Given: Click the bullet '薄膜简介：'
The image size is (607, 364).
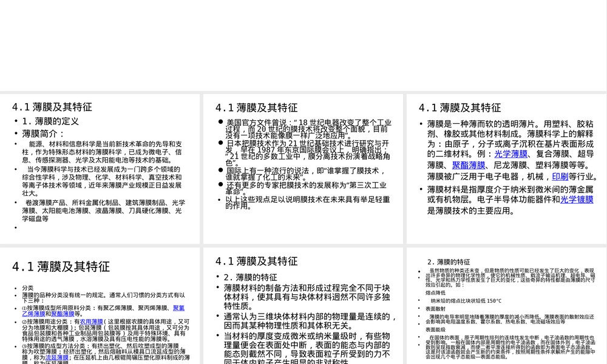Looking at the screenshot, I should pyautogui.click(x=43, y=134).
